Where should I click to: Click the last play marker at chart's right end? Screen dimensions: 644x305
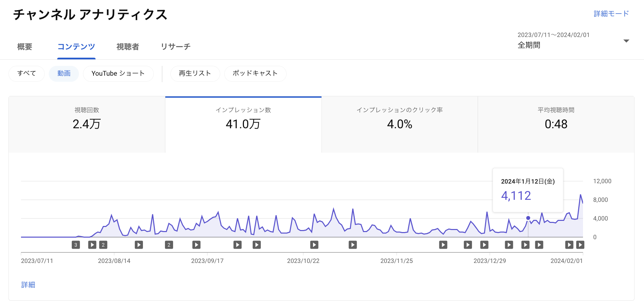(580, 245)
